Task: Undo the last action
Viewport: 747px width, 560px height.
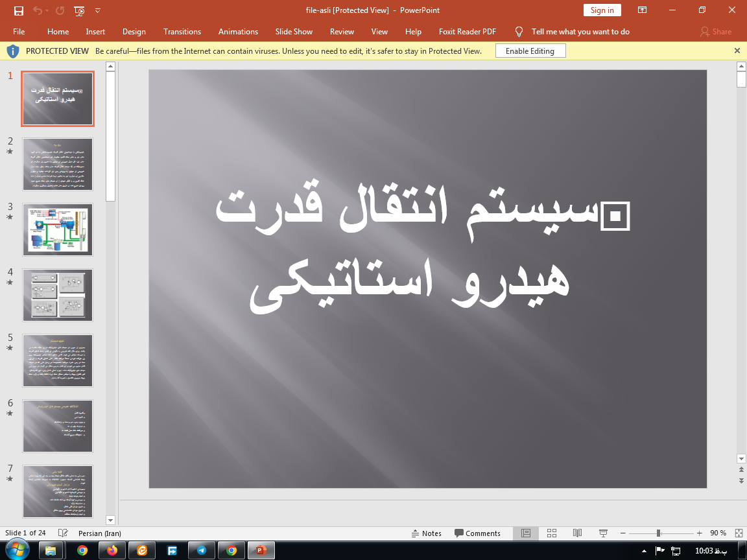Action: (x=37, y=10)
